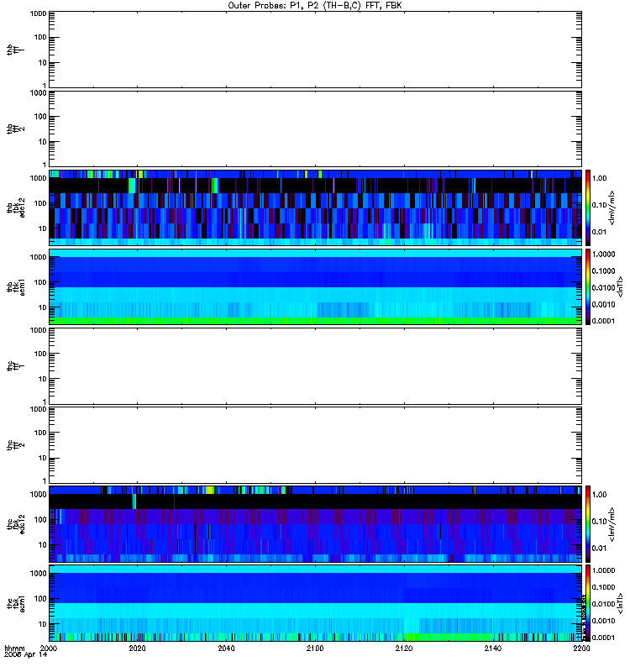The width and height of the screenshot is (630, 672).
Task: Click the '0.10' tick on the thb edc12 color bar
Action: tap(600, 205)
